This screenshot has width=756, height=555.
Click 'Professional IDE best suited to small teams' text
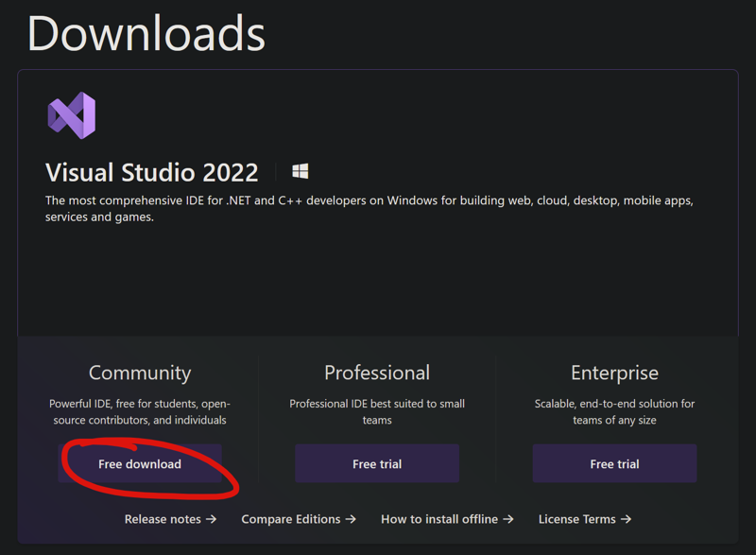[x=377, y=412]
